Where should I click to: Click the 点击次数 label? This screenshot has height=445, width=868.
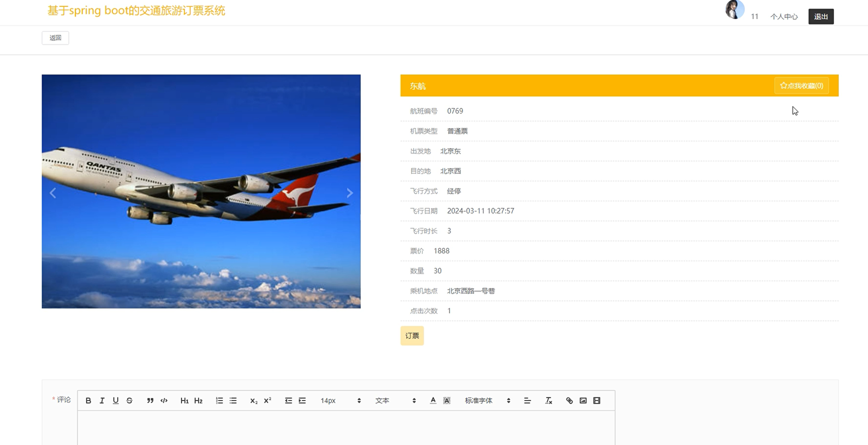pyautogui.click(x=424, y=311)
